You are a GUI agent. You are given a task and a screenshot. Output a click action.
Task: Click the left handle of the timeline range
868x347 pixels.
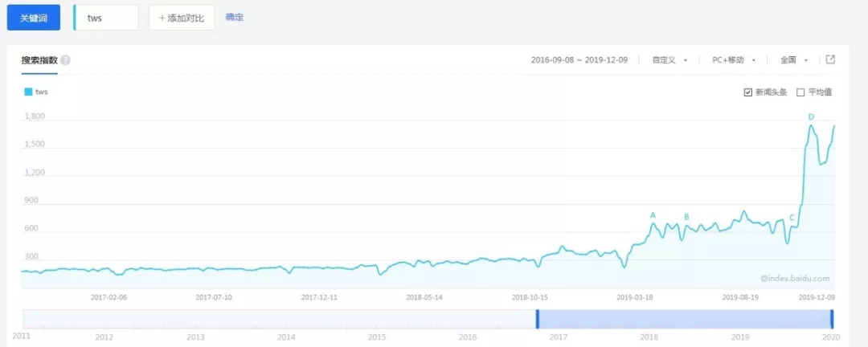(x=537, y=319)
